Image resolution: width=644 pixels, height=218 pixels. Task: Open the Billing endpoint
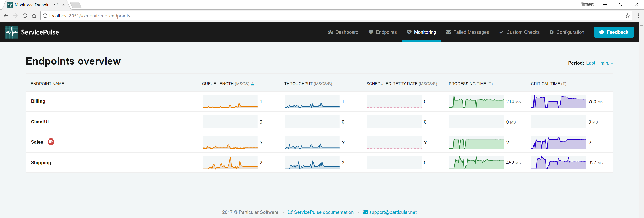point(38,101)
